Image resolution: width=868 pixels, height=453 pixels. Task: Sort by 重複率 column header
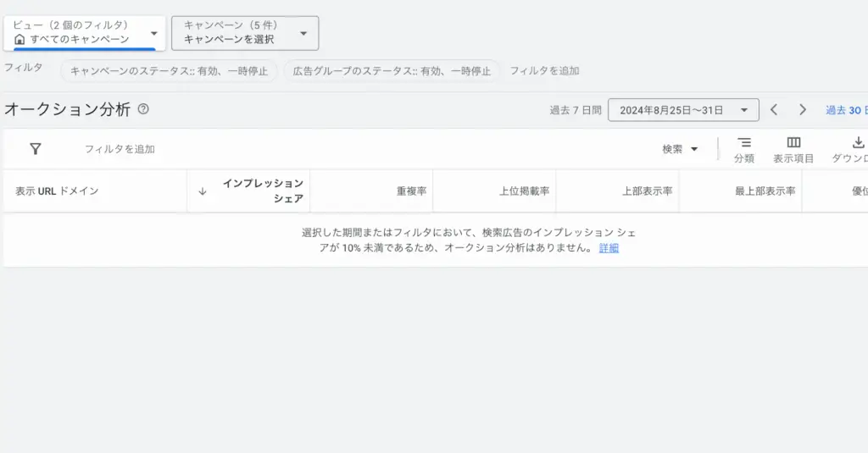[x=411, y=191]
